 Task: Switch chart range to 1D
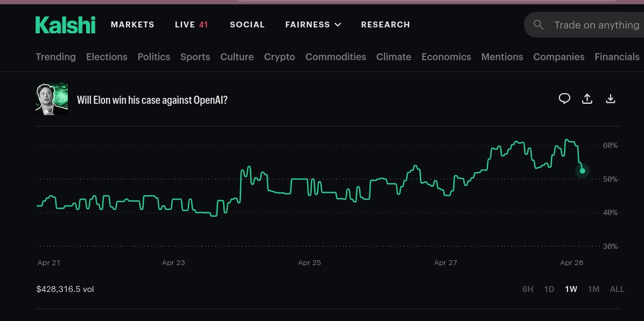549,289
